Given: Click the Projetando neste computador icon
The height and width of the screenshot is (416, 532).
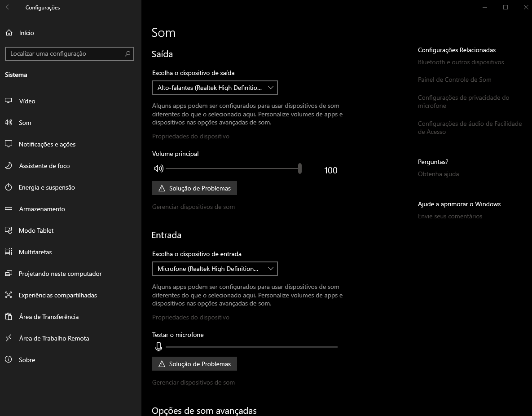Looking at the screenshot, I should (x=9, y=274).
